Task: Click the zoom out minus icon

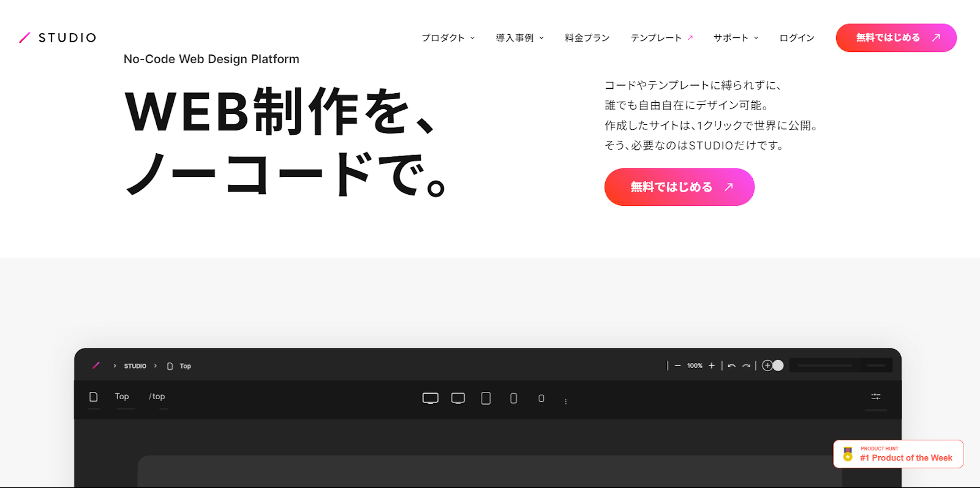Action: pyautogui.click(x=677, y=366)
